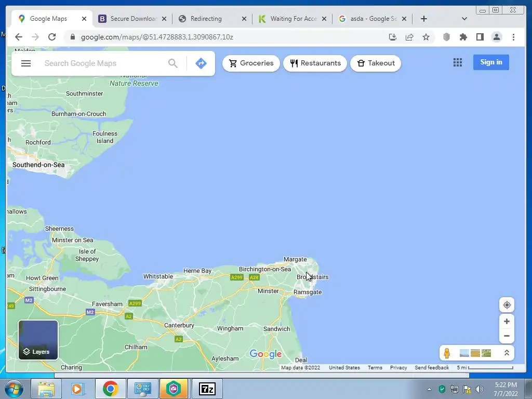Filter map by Groceries
The image size is (532, 399).
click(251, 63)
